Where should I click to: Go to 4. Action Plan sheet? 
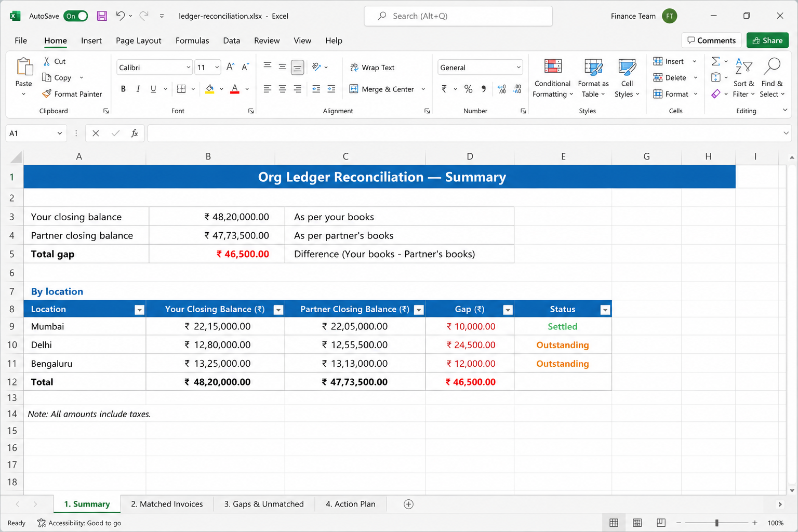point(351,504)
